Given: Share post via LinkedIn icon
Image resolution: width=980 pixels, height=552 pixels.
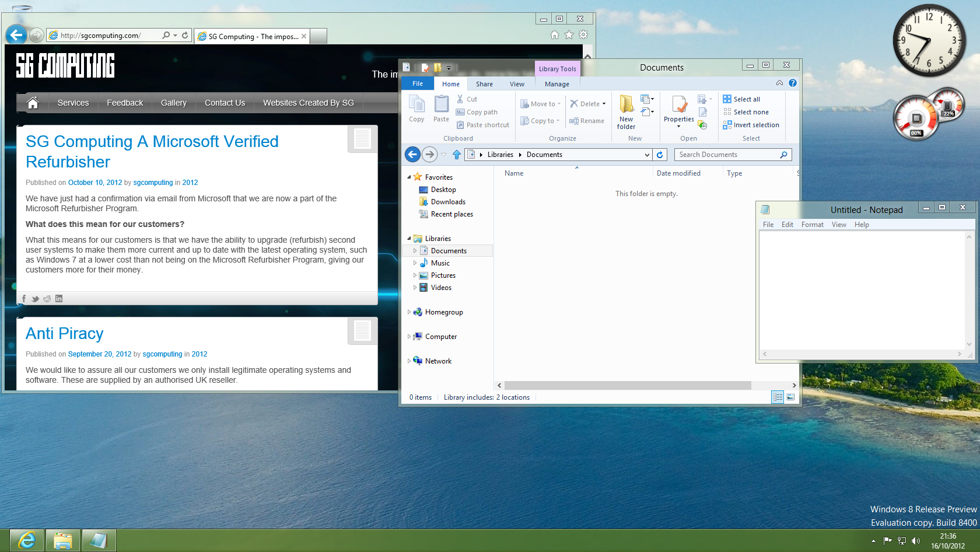Looking at the screenshot, I should (59, 299).
